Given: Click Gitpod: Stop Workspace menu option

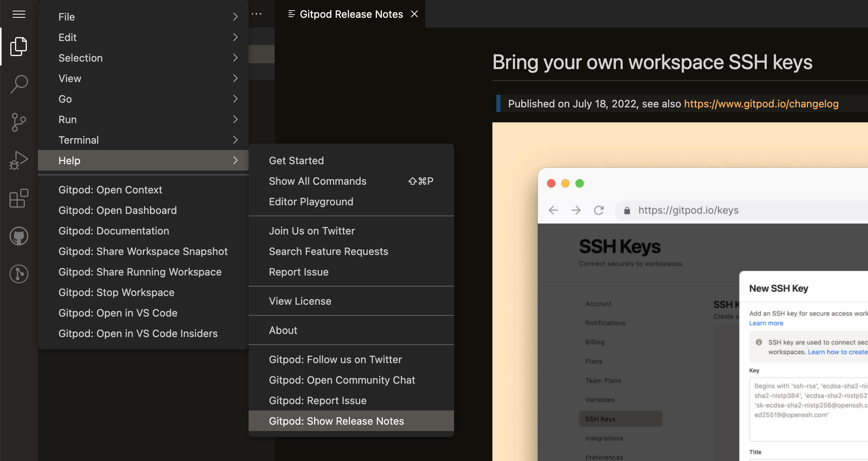Looking at the screenshot, I should (116, 292).
